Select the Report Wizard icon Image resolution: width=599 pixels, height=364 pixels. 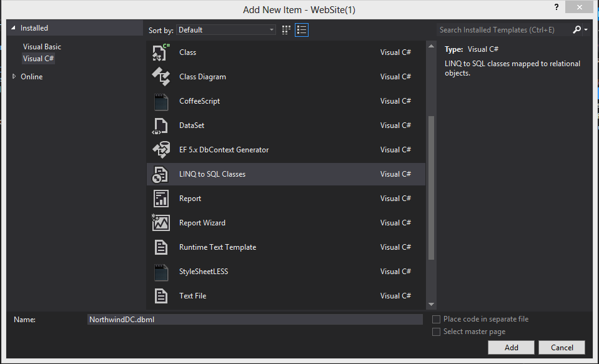[161, 223]
